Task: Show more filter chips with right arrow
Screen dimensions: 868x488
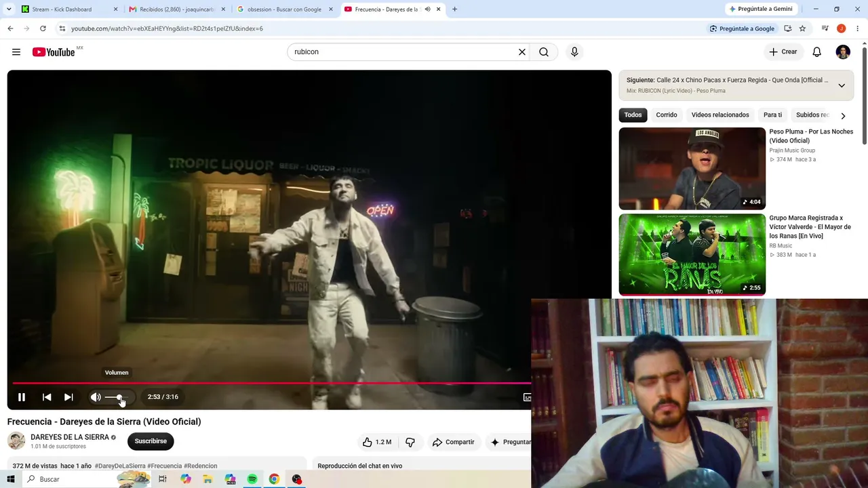Action: 843,116
